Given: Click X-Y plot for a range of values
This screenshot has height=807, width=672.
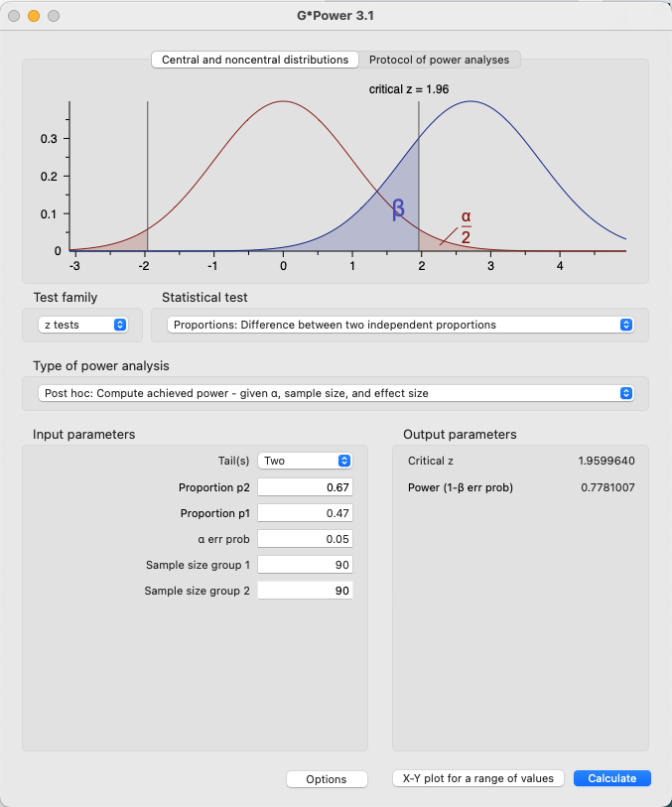Looking at the screenshot, I should click(x=478, y=778).
